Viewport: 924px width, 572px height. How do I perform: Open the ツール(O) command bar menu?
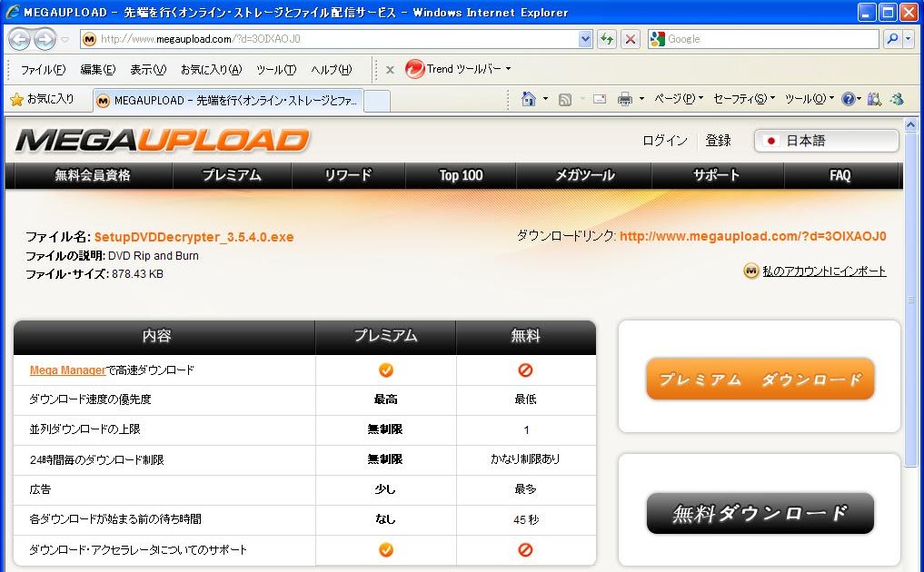click(x=810, y=99)
